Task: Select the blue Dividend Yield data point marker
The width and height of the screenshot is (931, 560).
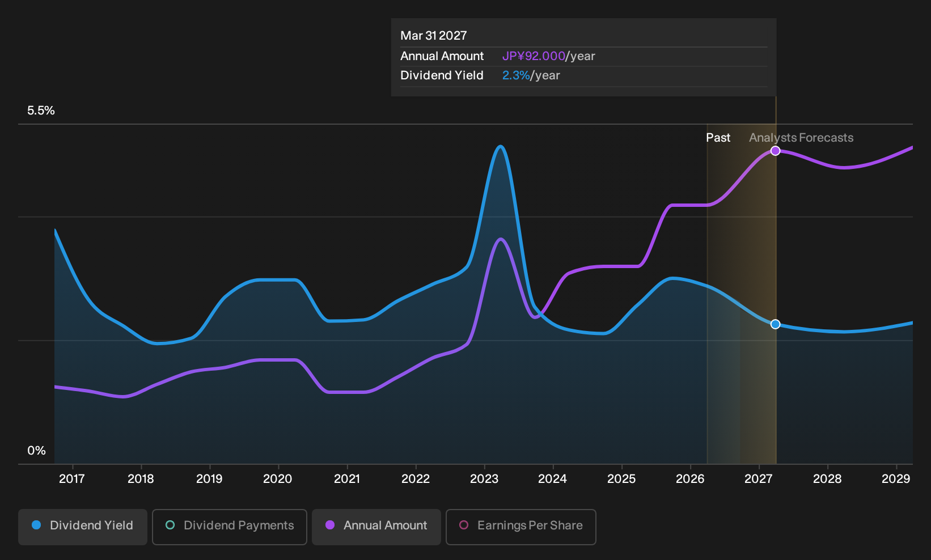Action: [x=776, y=324]
